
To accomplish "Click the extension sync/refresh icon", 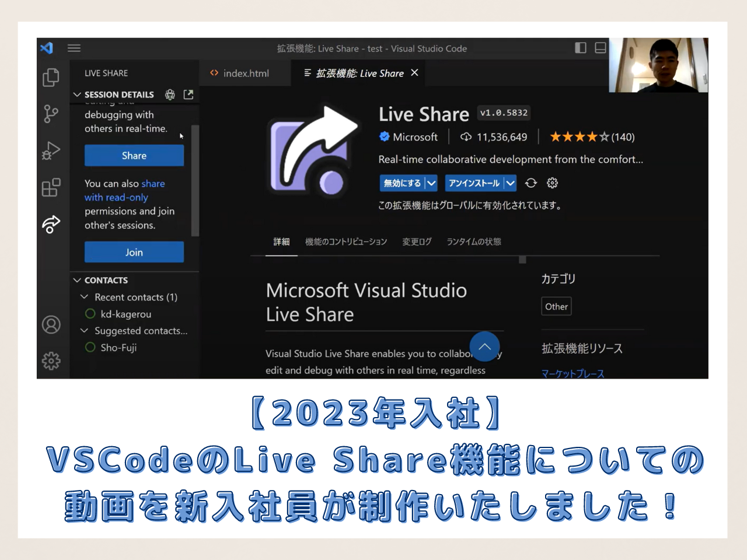I will pyautogui.click(x=531, y=183).
